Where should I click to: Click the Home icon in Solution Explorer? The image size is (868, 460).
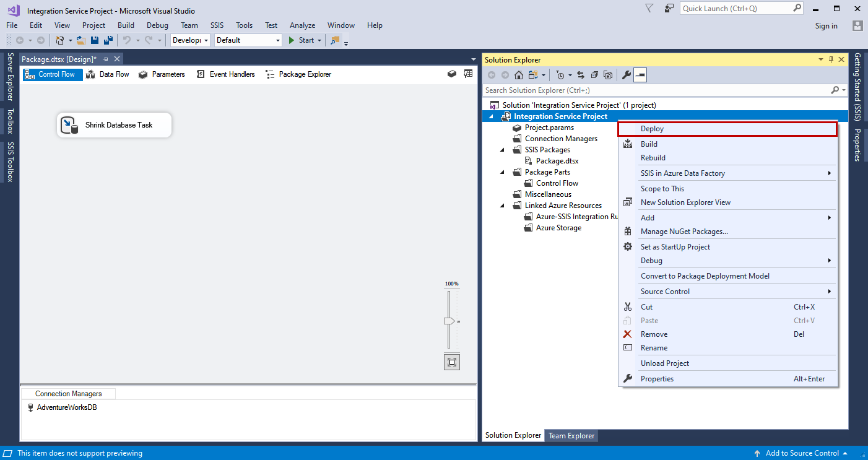519,75
